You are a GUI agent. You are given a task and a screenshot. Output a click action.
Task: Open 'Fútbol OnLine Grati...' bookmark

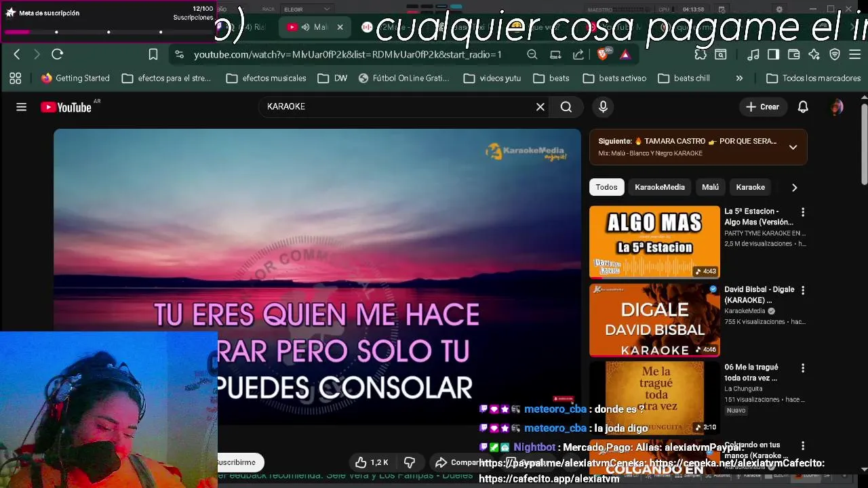click(404, 78)
